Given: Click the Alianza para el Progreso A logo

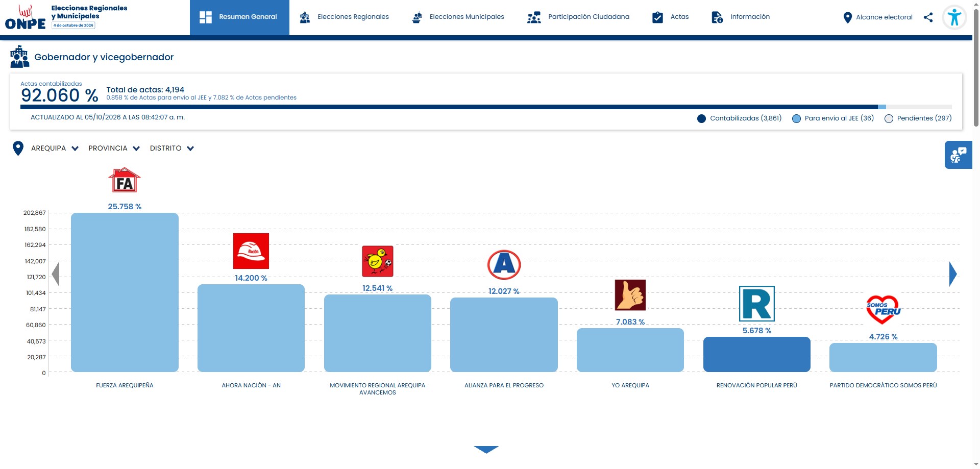Looking at the screenshot, I should point(504,264).
